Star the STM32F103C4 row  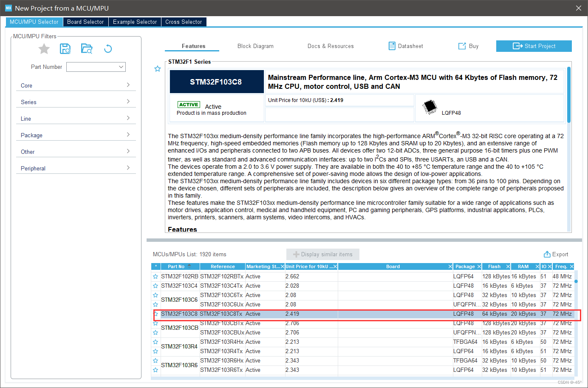pos(155,286)
